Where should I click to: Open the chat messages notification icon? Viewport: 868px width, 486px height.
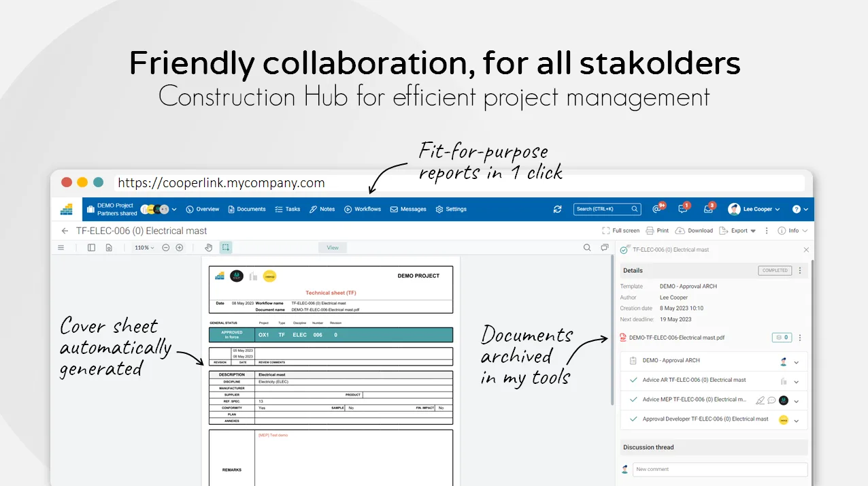[x=684, y=208]
